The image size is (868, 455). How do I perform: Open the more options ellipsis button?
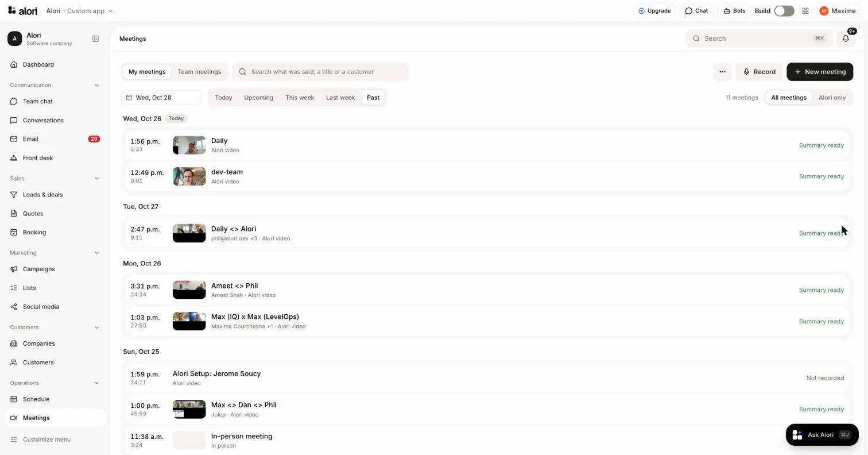tap(722, 72)
